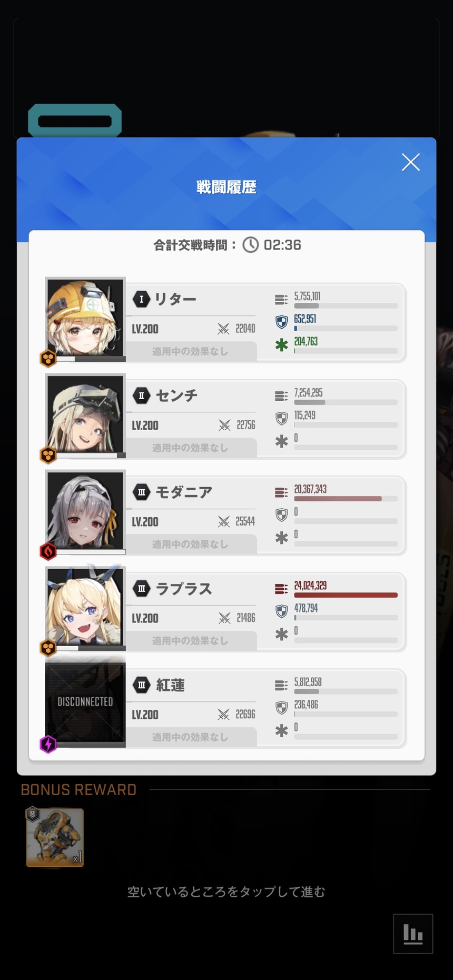Viewport: 453px width, 980px height.
Task: Select the ラプラス character portrait
Action: 85,608
